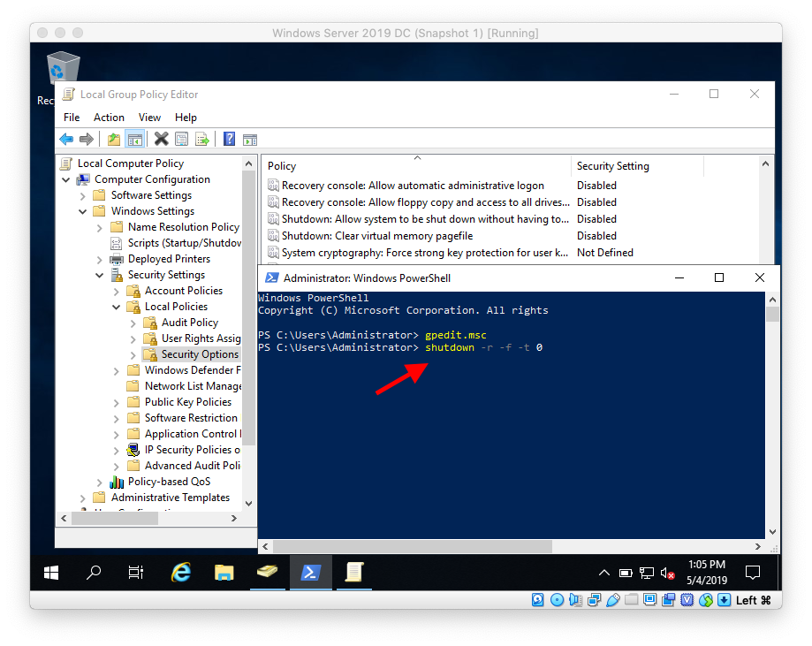Expand Administrative Templates node
Viewport: 812px width, 646px height.
tap(82, 498)
